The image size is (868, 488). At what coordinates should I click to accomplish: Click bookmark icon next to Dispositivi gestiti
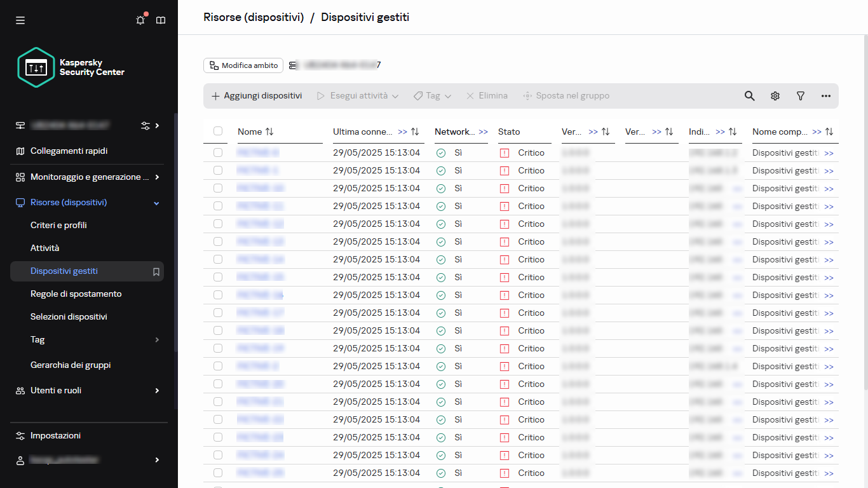pos(156,271)
